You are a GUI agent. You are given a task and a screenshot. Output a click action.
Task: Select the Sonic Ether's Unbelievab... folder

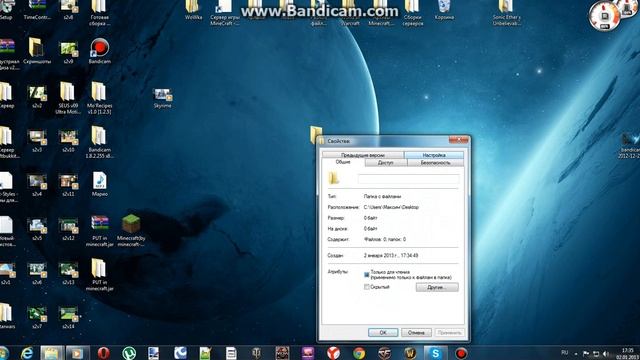tap(506, 12)
